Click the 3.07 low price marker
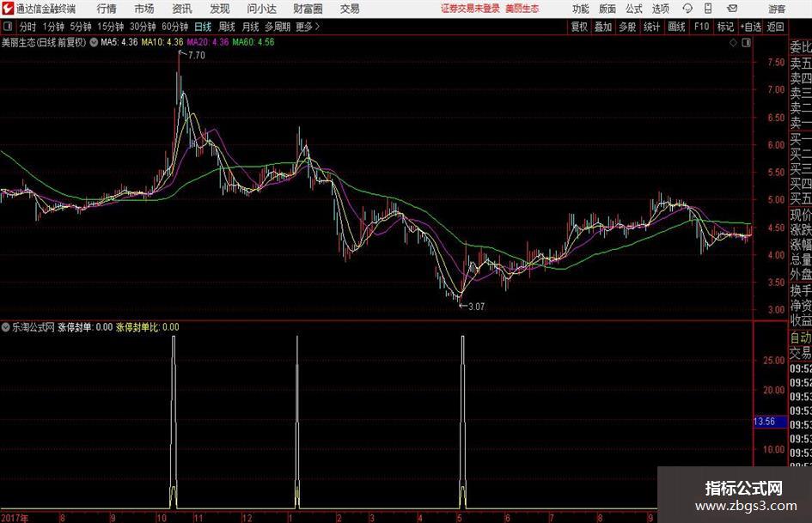 click(x=476, y=307)
